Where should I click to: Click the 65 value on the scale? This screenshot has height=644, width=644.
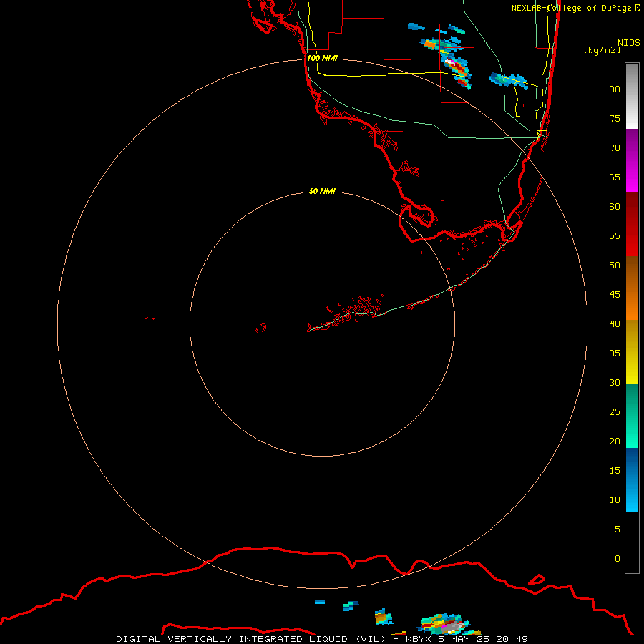pyautogui.click(x=615, y=177)
